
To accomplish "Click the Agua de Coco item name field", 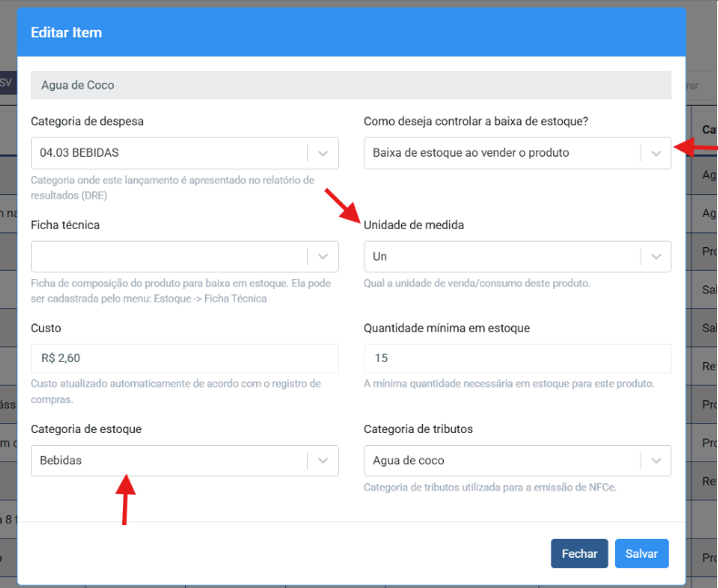I will point(351,86).
